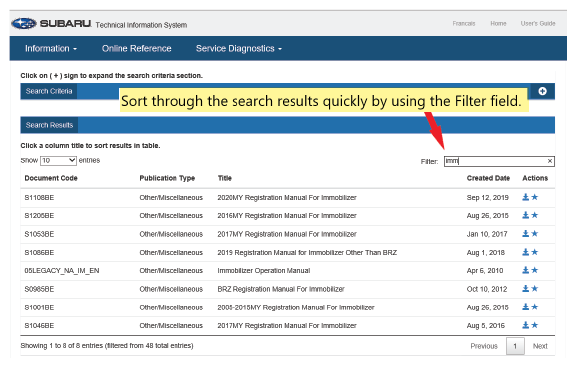Download the S1108BE document

pyautogui.click(x=526, y=197)
